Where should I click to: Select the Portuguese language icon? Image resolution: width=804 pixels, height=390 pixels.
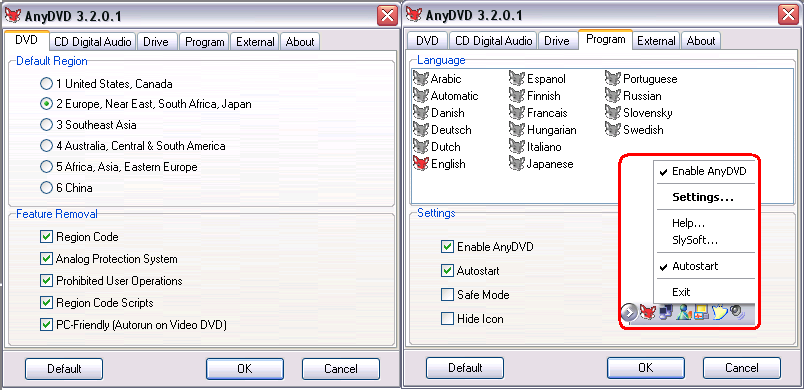613,78
